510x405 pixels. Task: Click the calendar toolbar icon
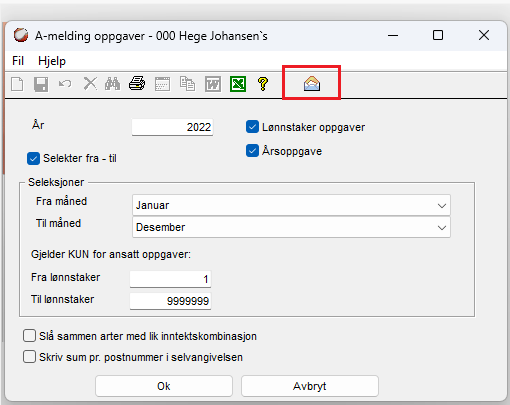point(163,84)
